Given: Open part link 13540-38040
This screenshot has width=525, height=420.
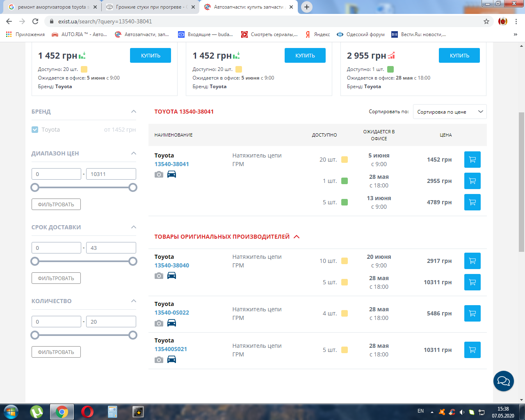Looking at the screenshot, I should [x=171, y=265].
